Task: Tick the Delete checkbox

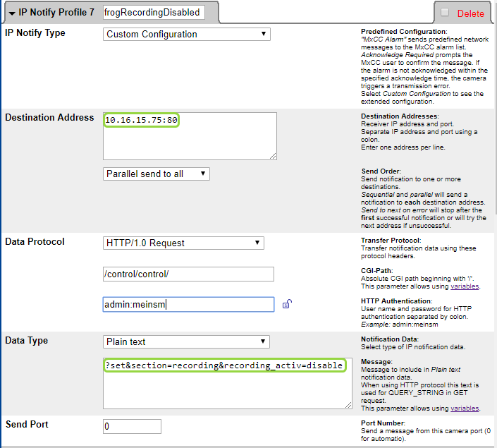Action: pyautogui.click(x=445, y=13)
